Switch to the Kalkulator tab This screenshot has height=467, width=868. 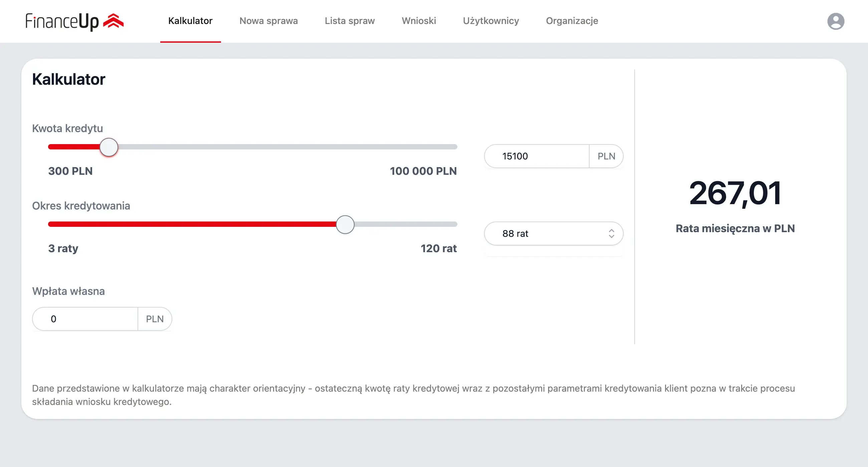click(190, 21)
